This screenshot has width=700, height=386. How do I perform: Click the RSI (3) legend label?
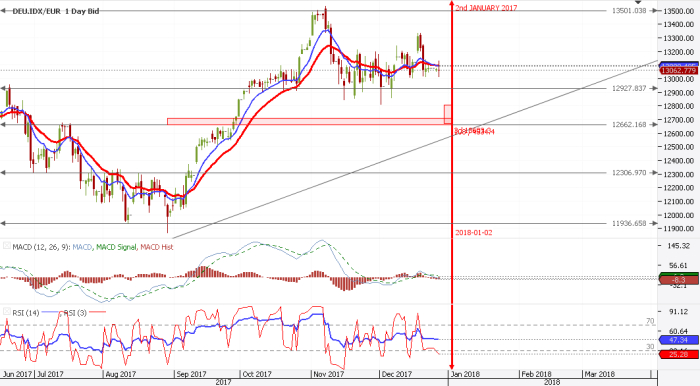point(75,313)
